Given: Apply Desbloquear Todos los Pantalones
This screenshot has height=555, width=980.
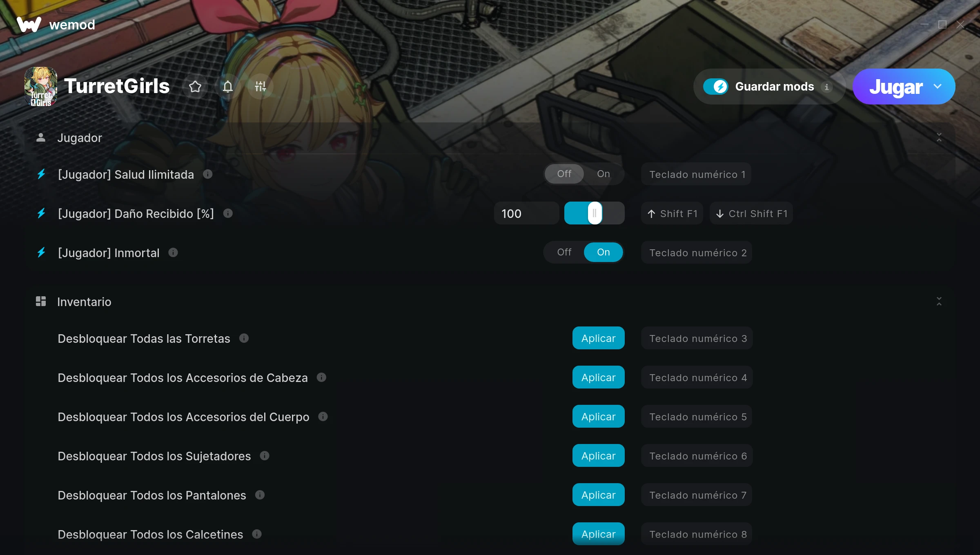Looking at the screenshot, I should tap(598, 495).
